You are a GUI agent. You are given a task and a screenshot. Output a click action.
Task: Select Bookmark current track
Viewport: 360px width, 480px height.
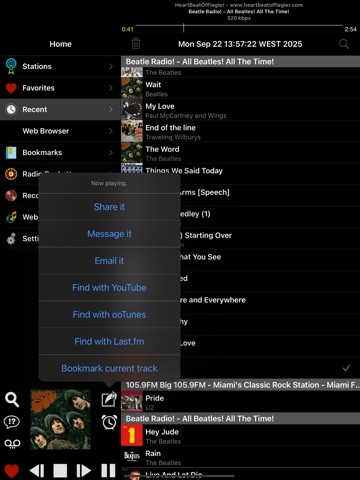tap(109, 368)
